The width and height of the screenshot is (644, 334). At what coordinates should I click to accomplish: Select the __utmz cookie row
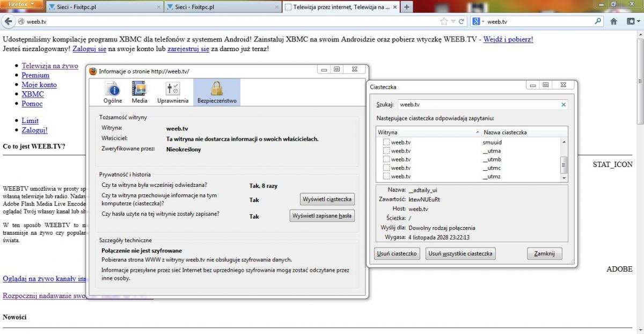(x=469, y=176)
